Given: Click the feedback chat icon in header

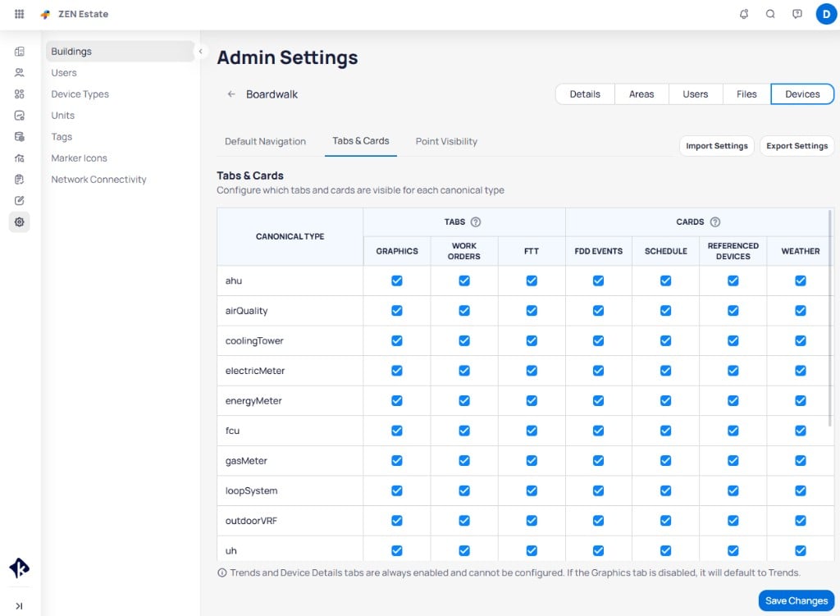Looking at the screenshot, I should 797,14.
